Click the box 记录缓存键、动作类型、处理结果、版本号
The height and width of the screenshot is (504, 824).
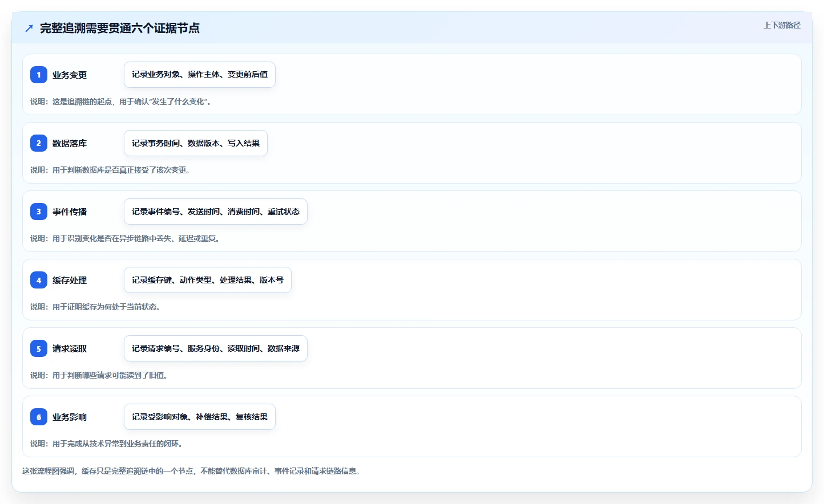pyautogui.click(x=208, y=280)
